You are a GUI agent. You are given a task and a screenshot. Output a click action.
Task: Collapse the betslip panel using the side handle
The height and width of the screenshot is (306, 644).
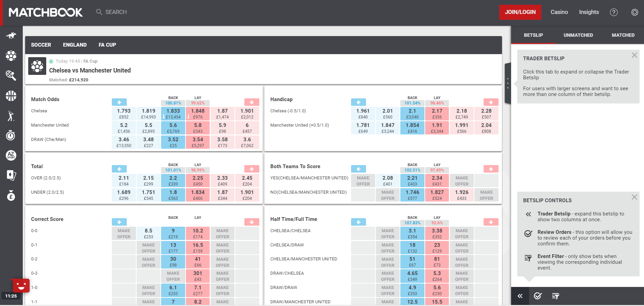(508, 83)
